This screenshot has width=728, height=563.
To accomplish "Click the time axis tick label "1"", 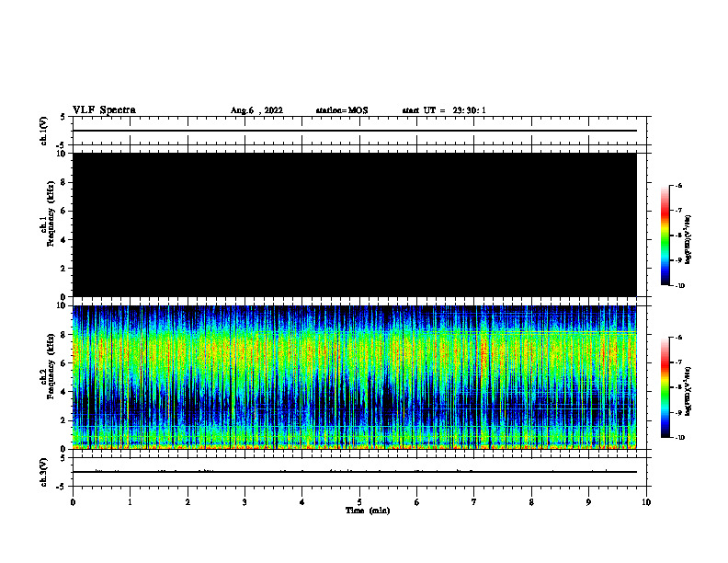I will (130, 502).
